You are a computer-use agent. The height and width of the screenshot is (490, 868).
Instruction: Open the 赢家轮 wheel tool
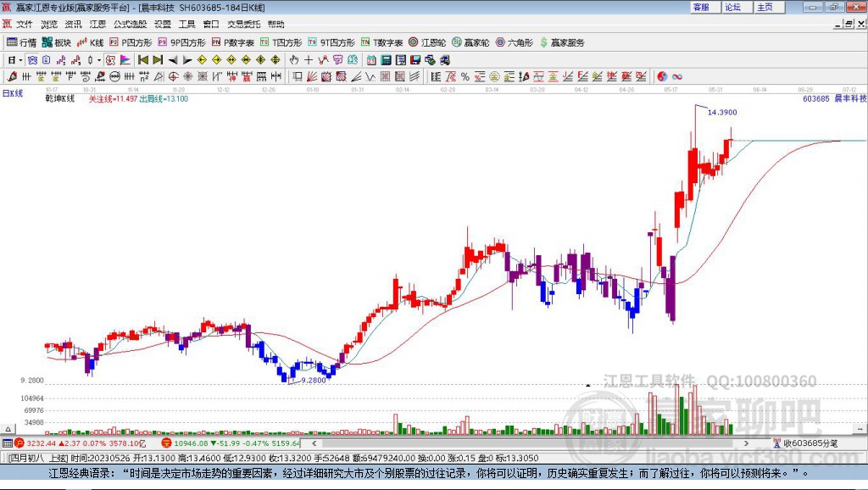click(470, 42)
